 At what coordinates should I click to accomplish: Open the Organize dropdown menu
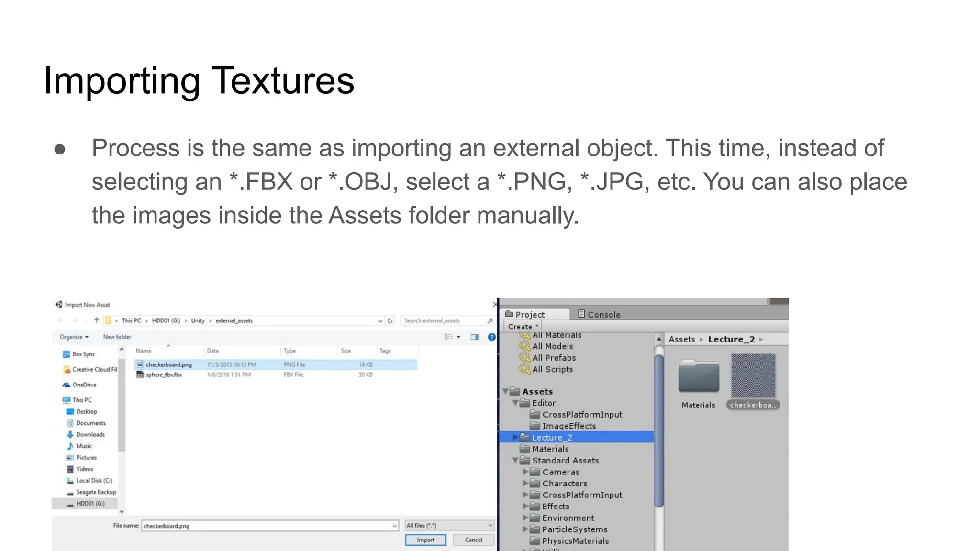[x=74, y=337]
